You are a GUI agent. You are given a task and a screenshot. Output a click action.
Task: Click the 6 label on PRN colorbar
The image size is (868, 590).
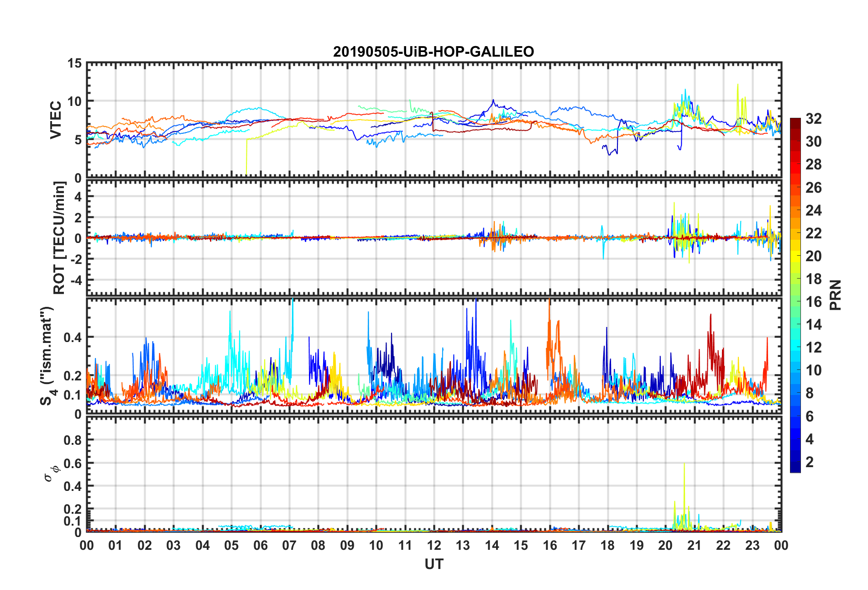(810, 416)
